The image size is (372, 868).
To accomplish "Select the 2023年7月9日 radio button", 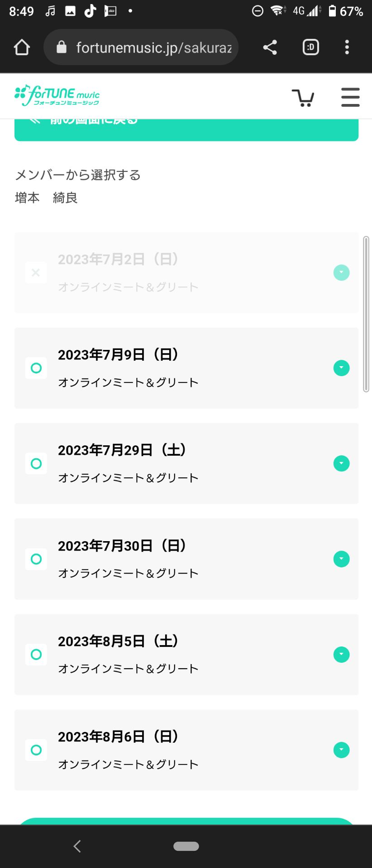I will point(36,368).
